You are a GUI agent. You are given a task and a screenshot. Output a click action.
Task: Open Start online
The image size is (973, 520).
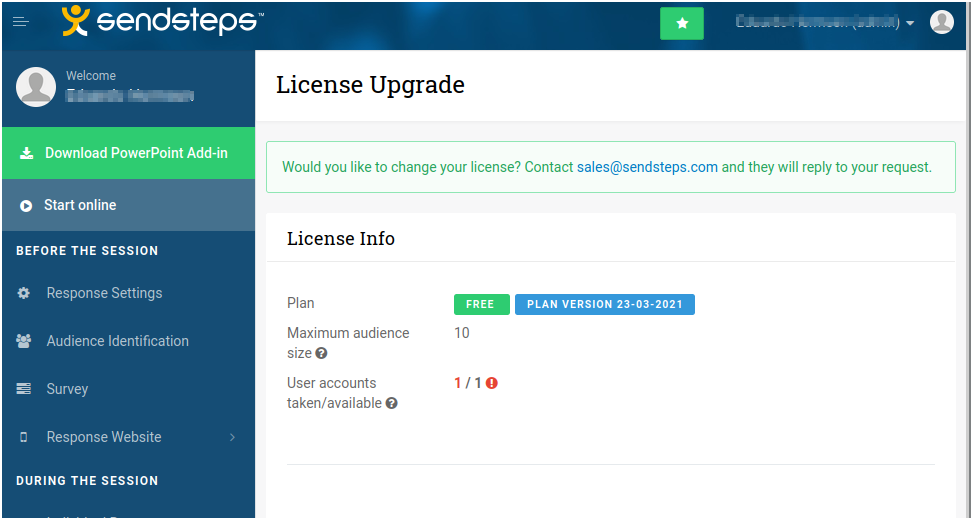128,205
